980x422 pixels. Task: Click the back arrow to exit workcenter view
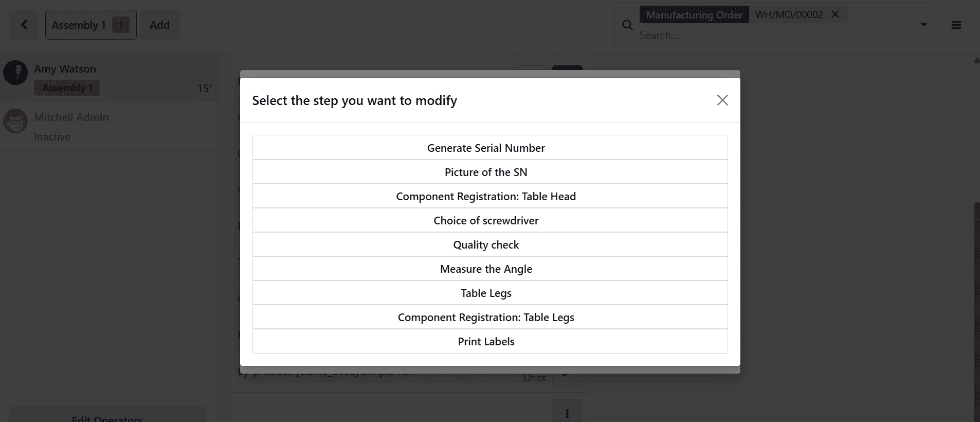[24, 24]
